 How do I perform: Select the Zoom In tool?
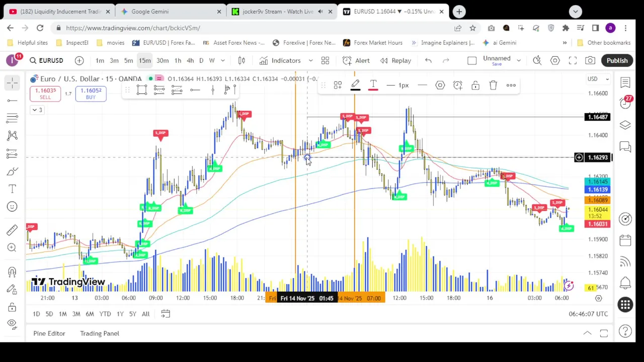[12, 247]
